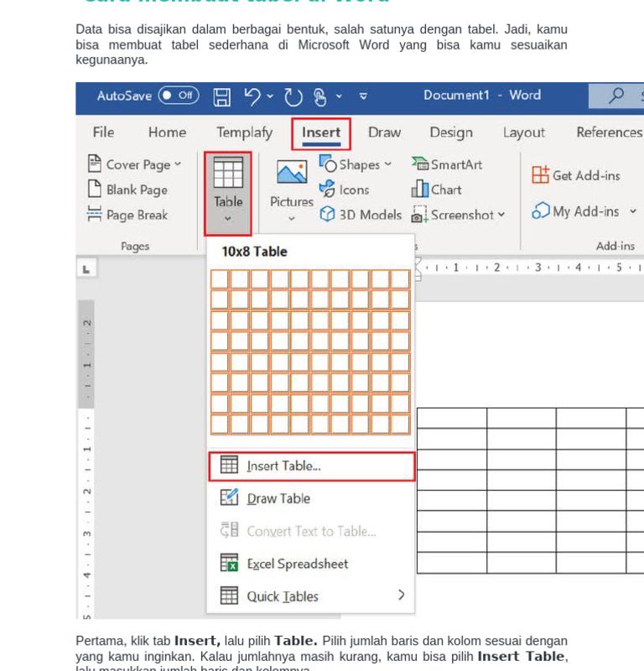Click the Cover Page icon
This screenshot has width=644, height=671.
tap(94, 164)
